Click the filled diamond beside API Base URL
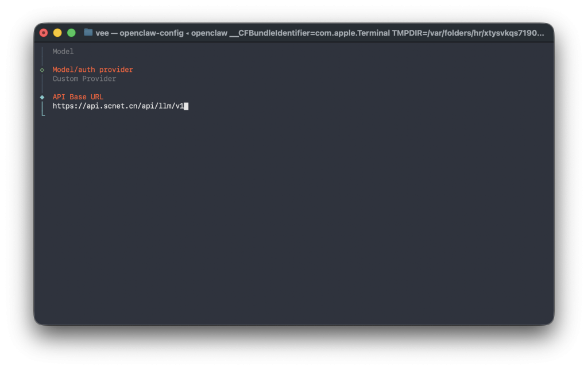Screen dimensions: 588x370 (x=42, y=97)
